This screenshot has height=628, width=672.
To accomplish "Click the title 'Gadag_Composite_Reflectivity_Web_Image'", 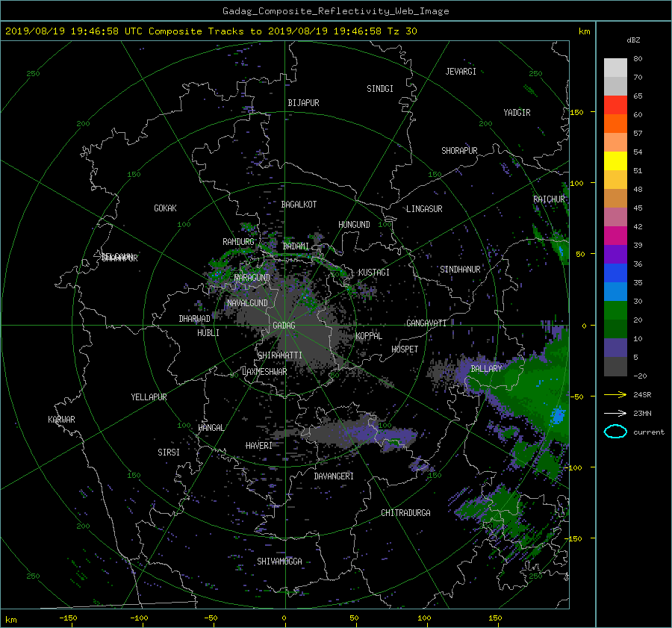I will coord(335,11).
